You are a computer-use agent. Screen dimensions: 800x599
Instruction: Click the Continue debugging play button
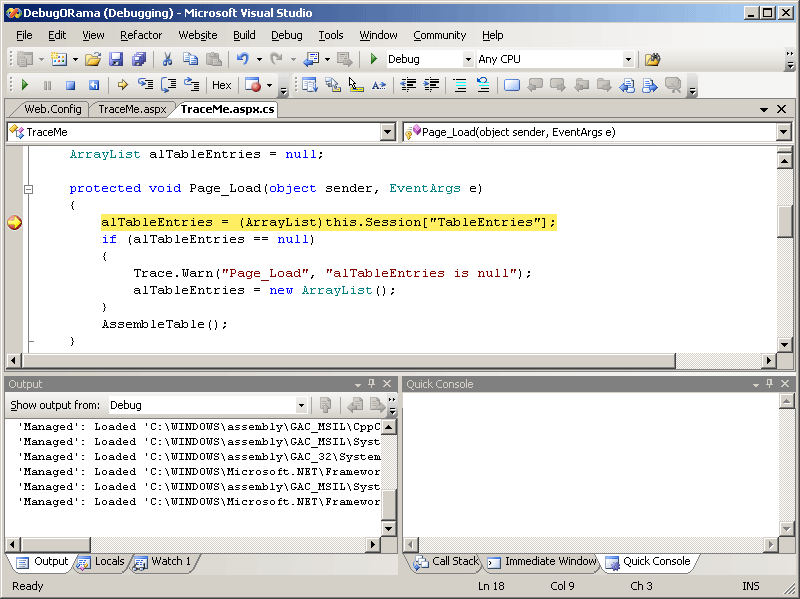pos(25,85)
